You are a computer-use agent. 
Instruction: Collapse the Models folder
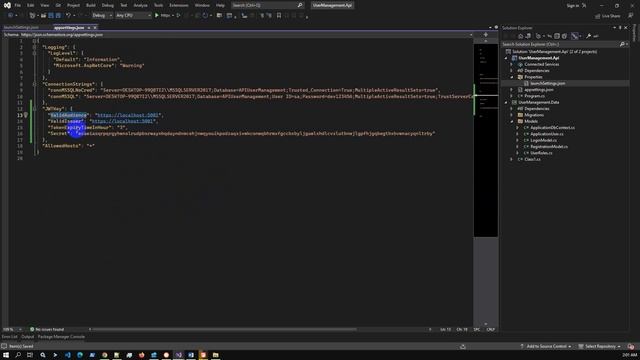511,121
